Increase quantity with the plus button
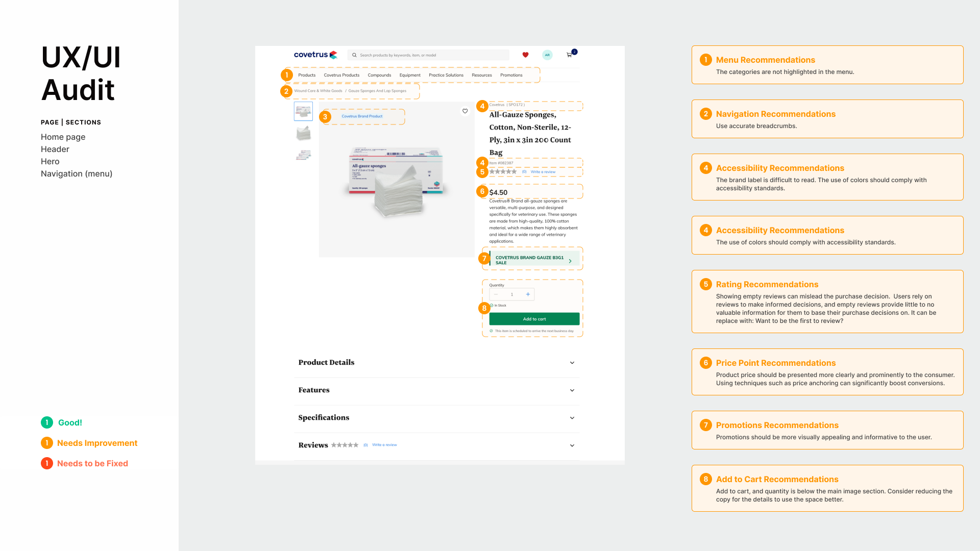 [x=528, y=294]
